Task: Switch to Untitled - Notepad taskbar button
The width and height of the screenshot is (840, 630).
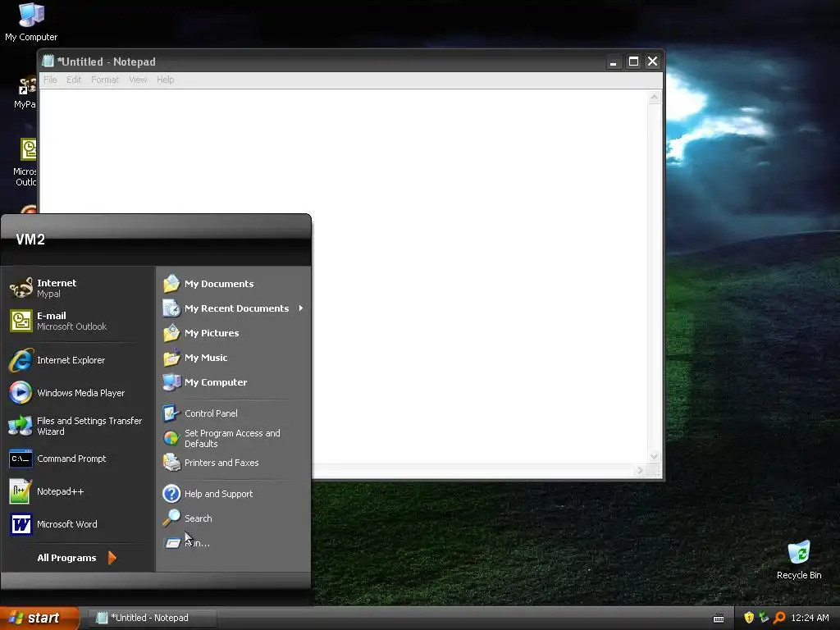Action: [x=152, y=618]
